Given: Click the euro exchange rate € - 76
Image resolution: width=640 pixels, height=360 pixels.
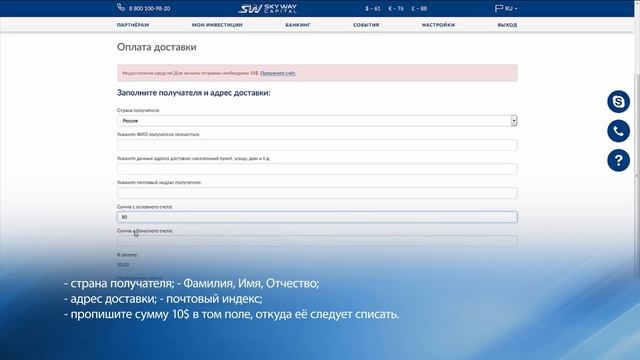Looking at the screenshot, I should (x=396, y=9).
